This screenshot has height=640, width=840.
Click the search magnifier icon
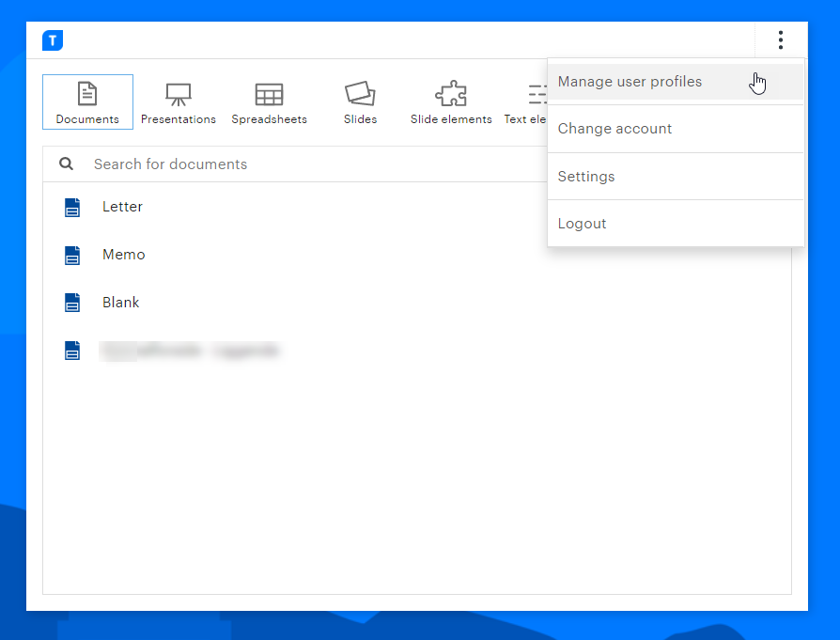click(x=66, y=164)
